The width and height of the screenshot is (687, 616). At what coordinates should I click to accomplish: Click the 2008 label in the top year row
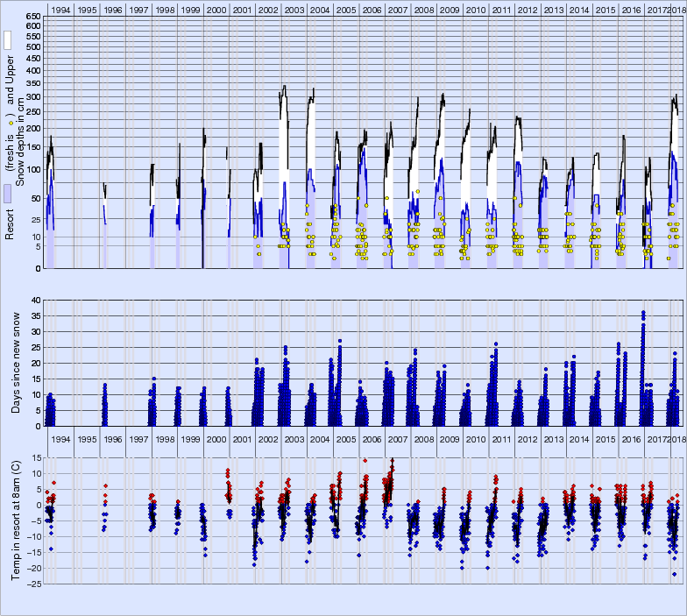coord(423,10)
